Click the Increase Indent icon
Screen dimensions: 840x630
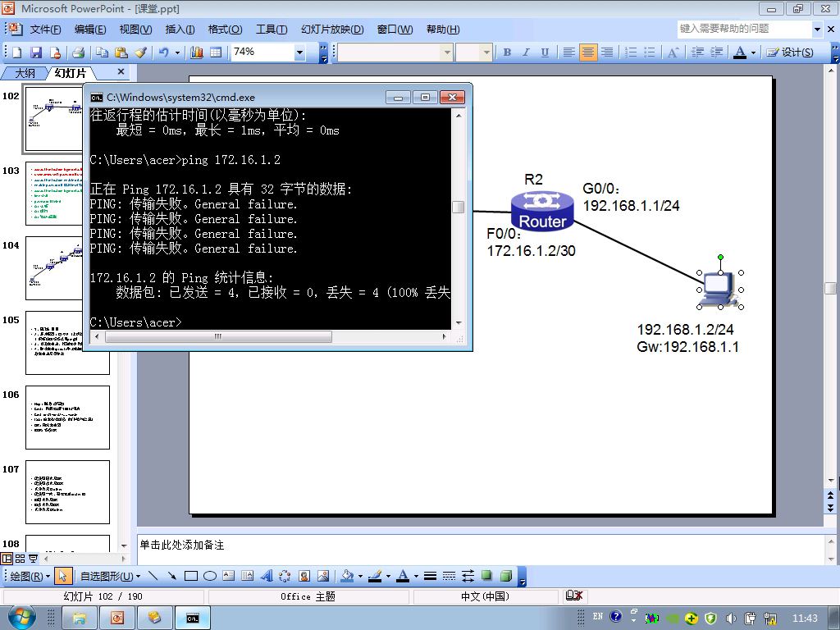[x=716, y=52]
